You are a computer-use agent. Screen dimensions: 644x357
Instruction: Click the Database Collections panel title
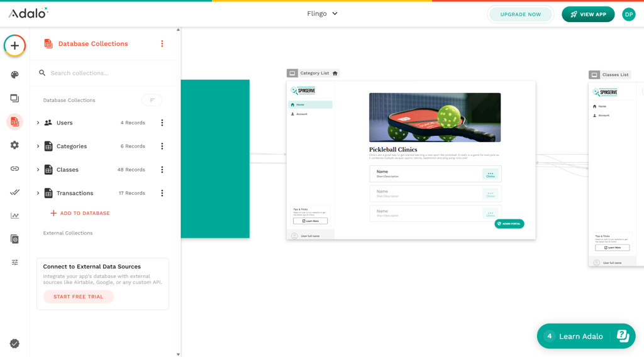coord(93,43)
